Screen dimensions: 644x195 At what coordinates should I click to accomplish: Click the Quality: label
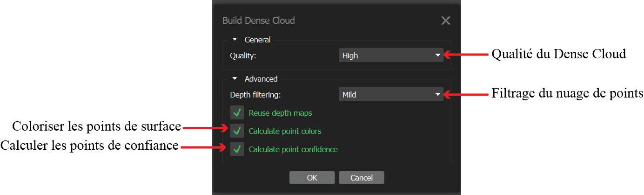pyautogui.click(x=243, y=56)
